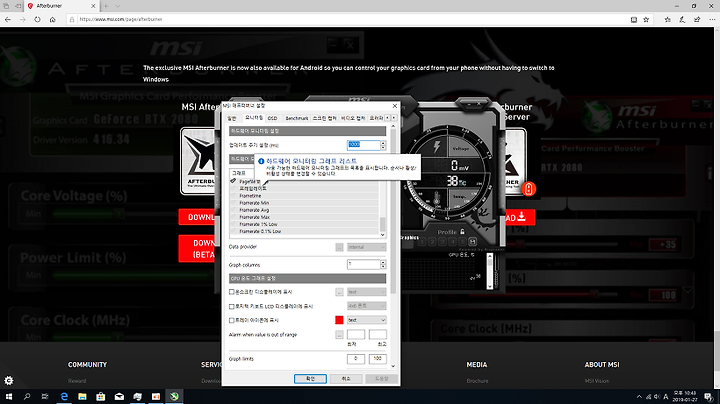This screenshot has width=720, height=404.
Task: Add notes with the pen icon
Action: click(682, 19)
